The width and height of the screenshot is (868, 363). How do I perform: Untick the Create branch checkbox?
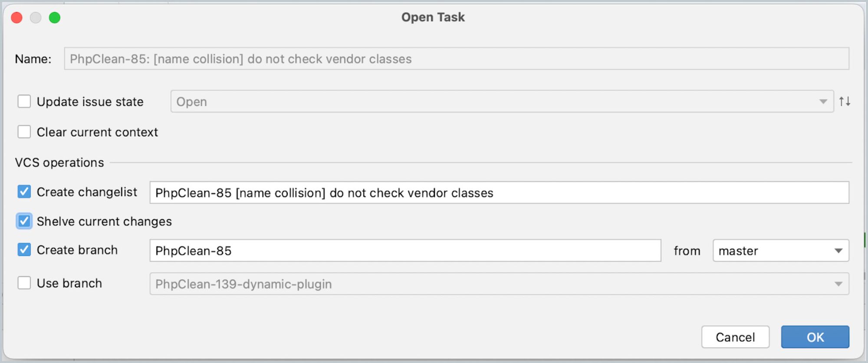pos(24,250)
